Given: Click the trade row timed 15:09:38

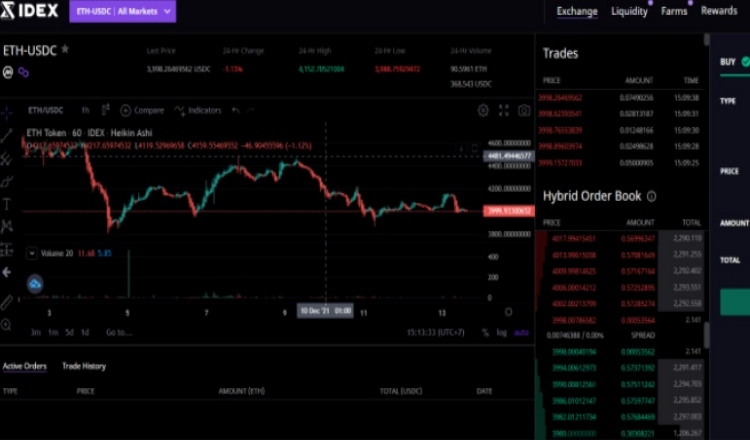Looking at the screenshot, I should coord(620,98).
